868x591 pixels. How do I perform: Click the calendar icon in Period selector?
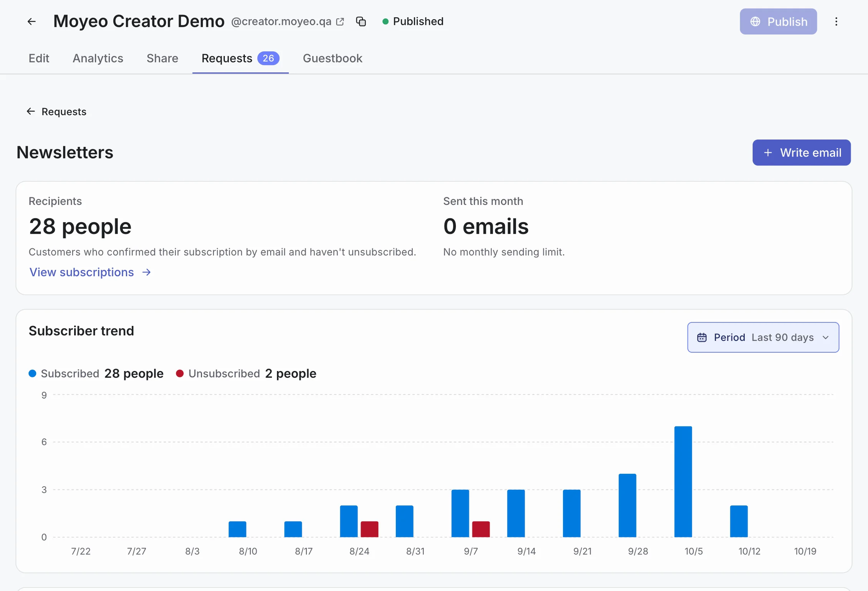tap(702, 337)
